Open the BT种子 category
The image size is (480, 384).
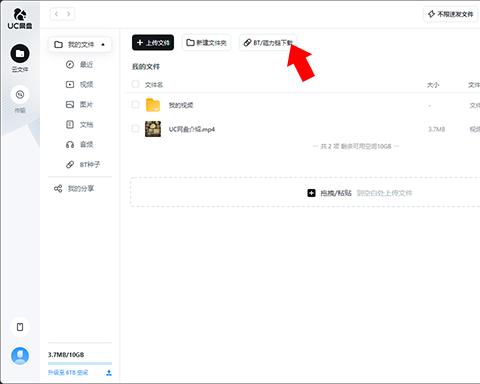(x=90, y=164)
